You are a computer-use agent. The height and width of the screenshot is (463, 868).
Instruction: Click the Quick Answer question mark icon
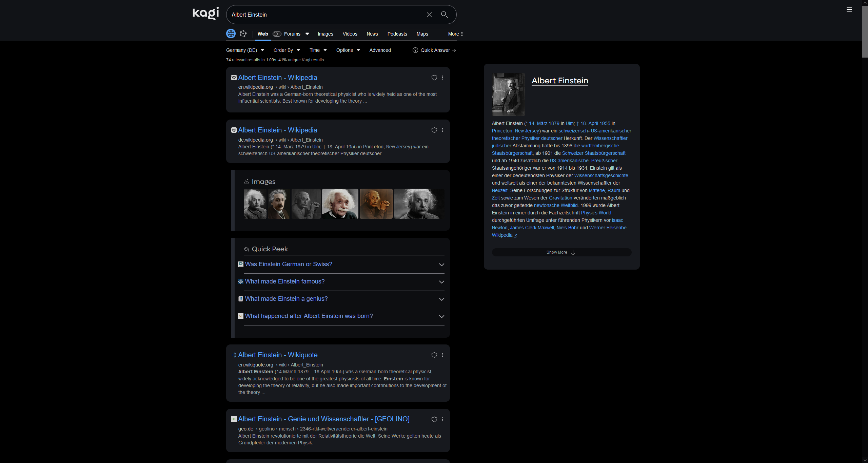(x=415, y=50)
